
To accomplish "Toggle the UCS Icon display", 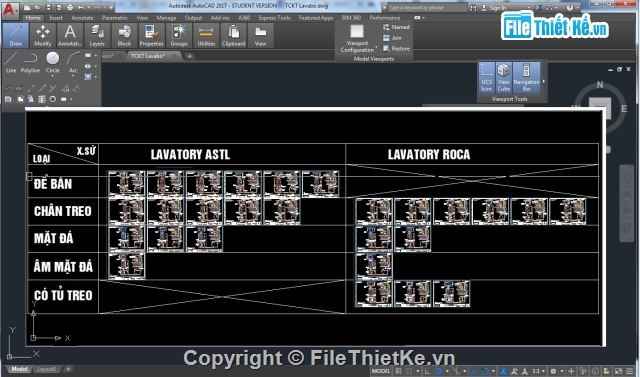I will pos(487,78).
